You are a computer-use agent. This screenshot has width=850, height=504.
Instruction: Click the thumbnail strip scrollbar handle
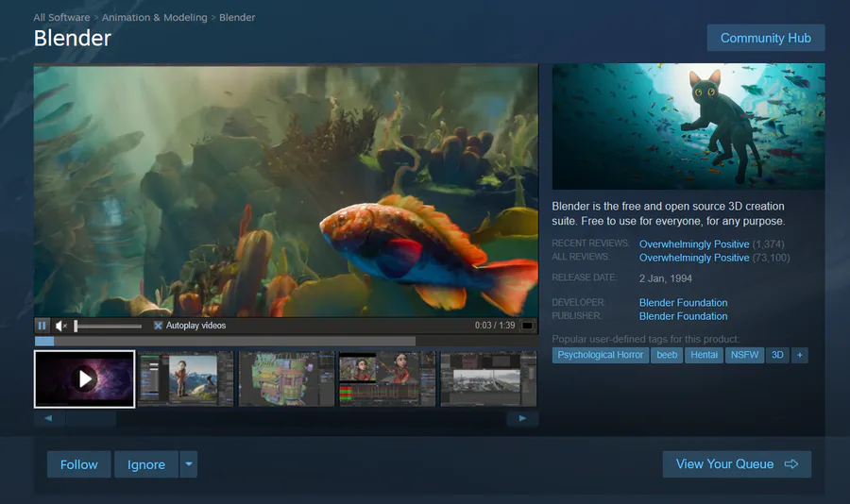[91, 418]
